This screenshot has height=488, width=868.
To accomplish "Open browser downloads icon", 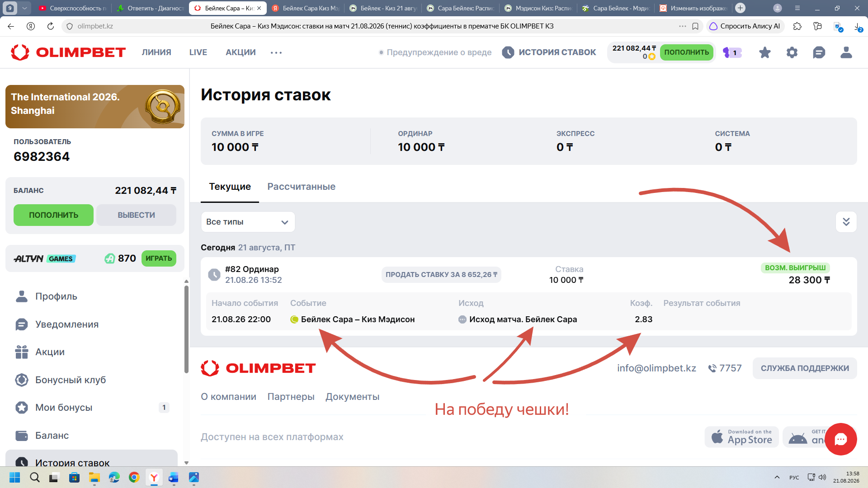I will tap(858, 26).
